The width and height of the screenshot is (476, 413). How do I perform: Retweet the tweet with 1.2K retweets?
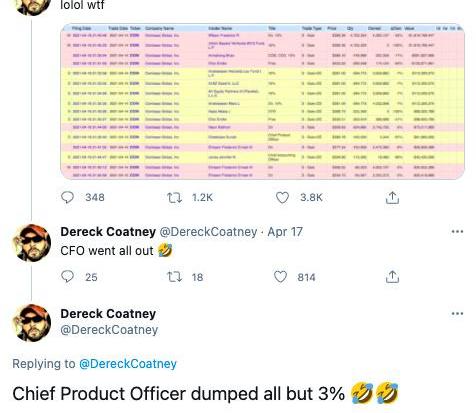(175, 197)
